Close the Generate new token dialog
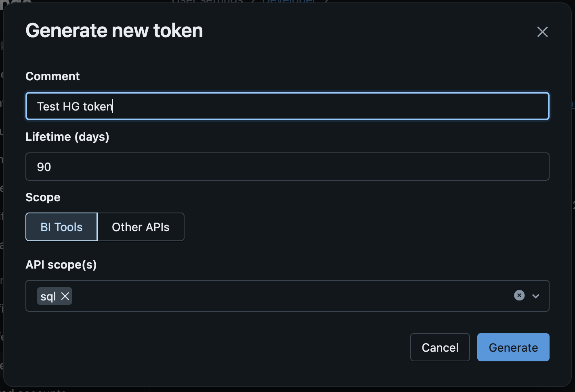Screen dimensions: 575x392 542,32
